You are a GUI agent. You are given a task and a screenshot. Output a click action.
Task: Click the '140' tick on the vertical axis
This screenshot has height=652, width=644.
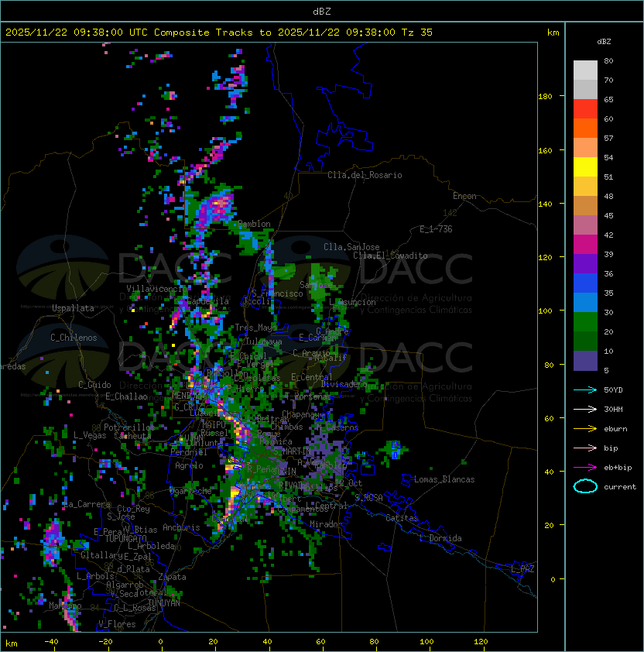(x=545, y=204)
